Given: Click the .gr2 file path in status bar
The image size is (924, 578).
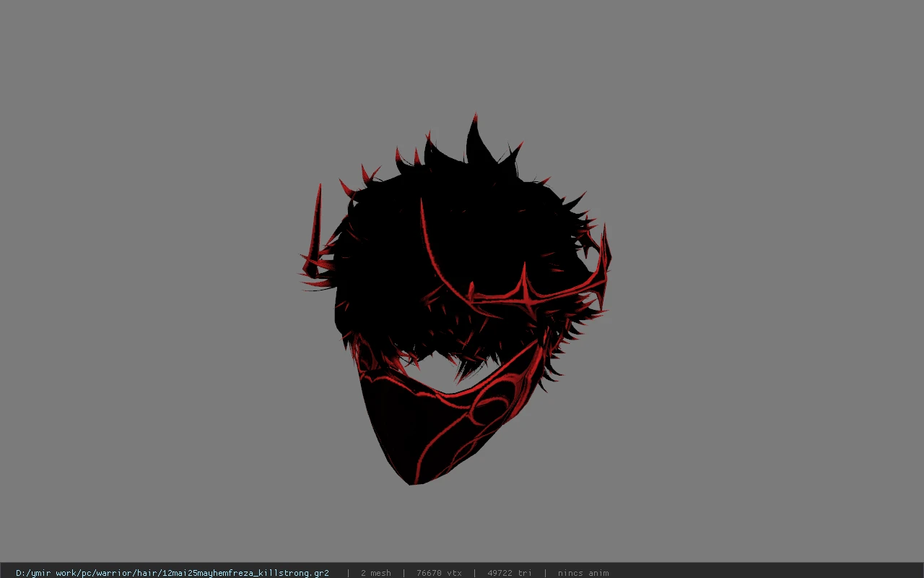Looking at the screenshot, I should pos(173,573).
